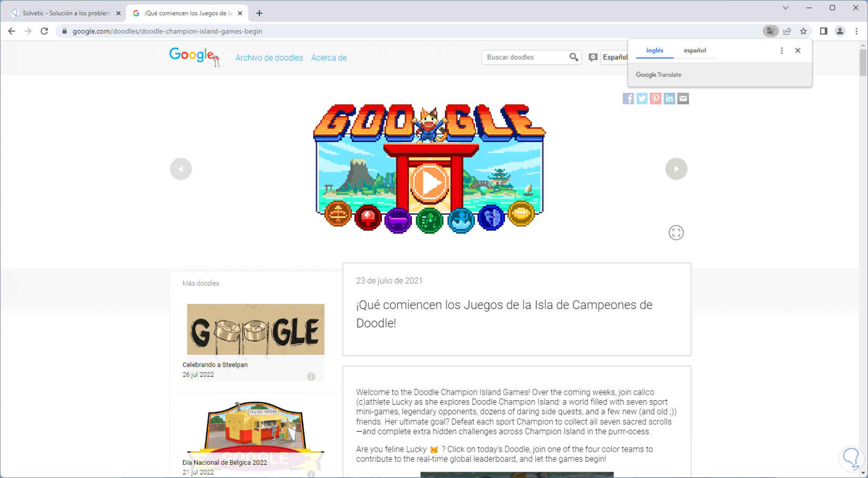Click the magnifier search doodles icon

pos(573,57)
